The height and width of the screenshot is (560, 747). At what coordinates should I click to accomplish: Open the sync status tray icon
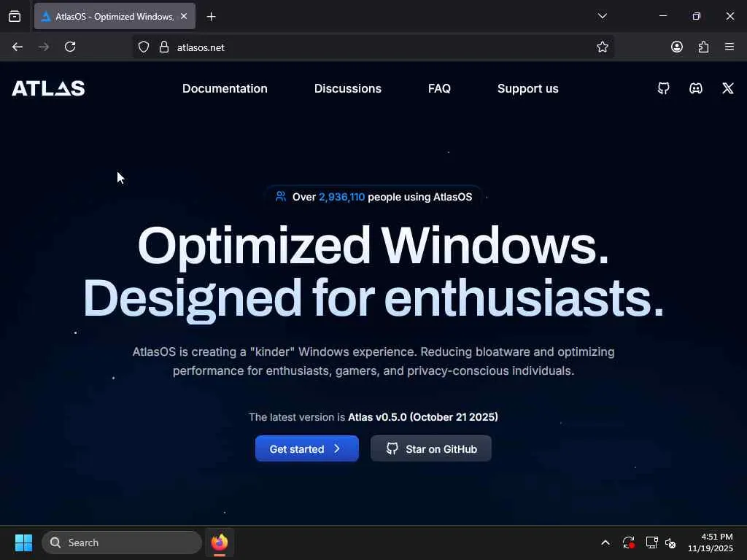point(628,542)
